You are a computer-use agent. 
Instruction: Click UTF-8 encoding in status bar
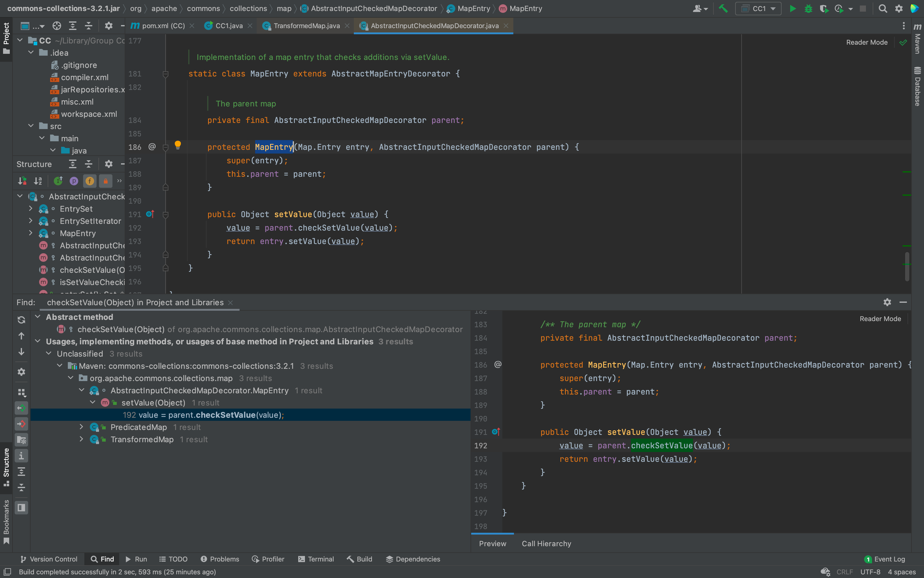click(870, 572)
